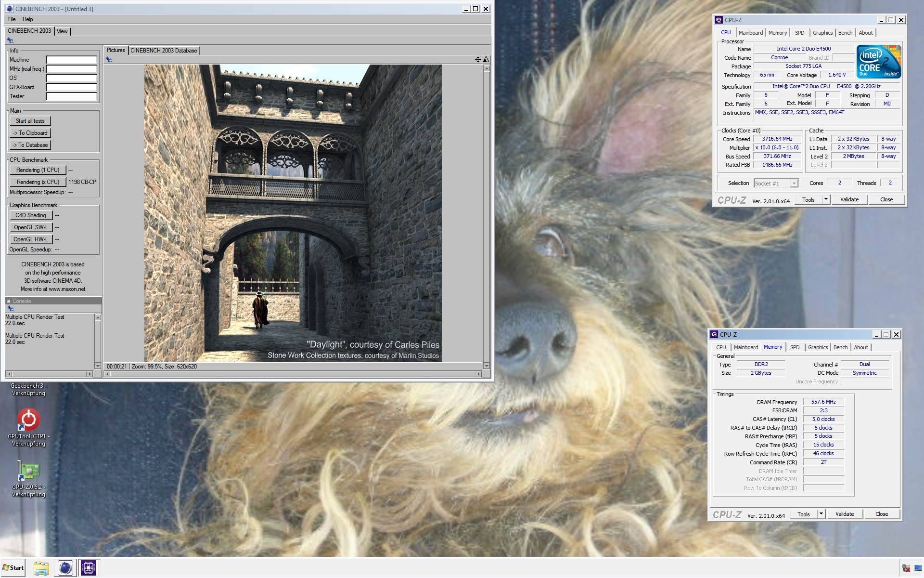Screen dimensions: 924x578
Task: Open the About tab in the lower CPU-Z window
Action: point(861,347)
